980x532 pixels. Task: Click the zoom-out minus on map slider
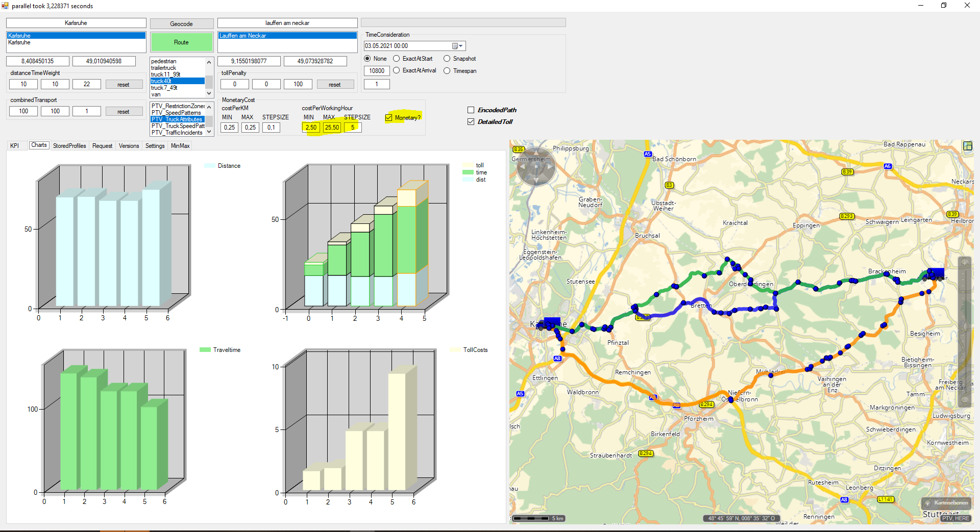(x=965, y=399)
